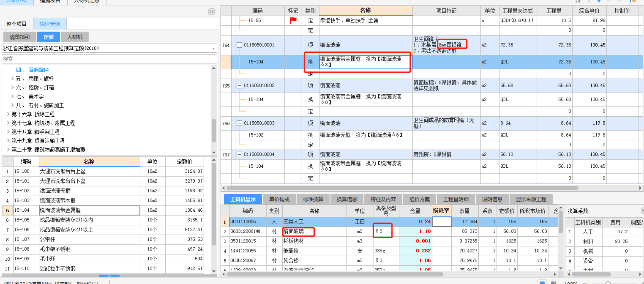The height and width of the screenshot is (284, 644).
Task: Collapse item 011505010002 with its minus box
Action: (239, 86)
